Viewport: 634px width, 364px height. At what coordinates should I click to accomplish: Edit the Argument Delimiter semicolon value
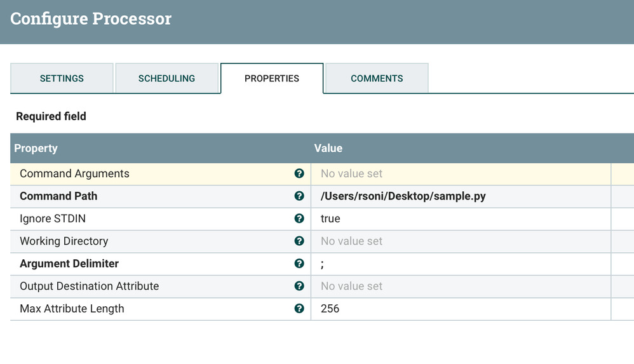point(323,264)
